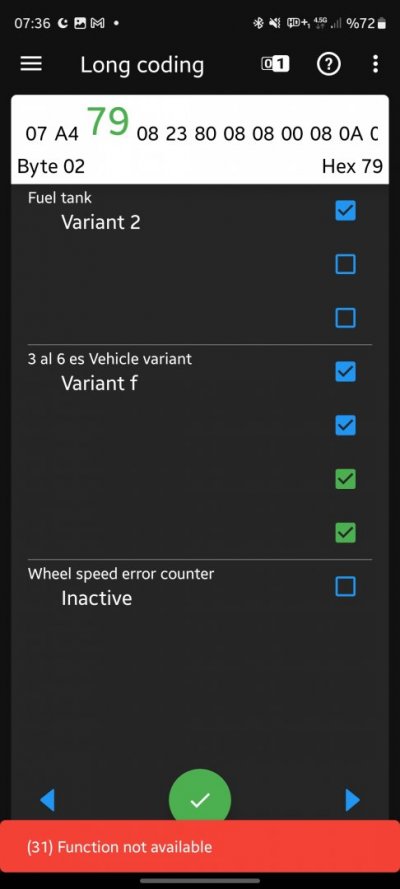Image resolution: width=400 pixels, height=889 pixels.
Task: Open the hamburger navigation menu
Action: coord(31,65)
